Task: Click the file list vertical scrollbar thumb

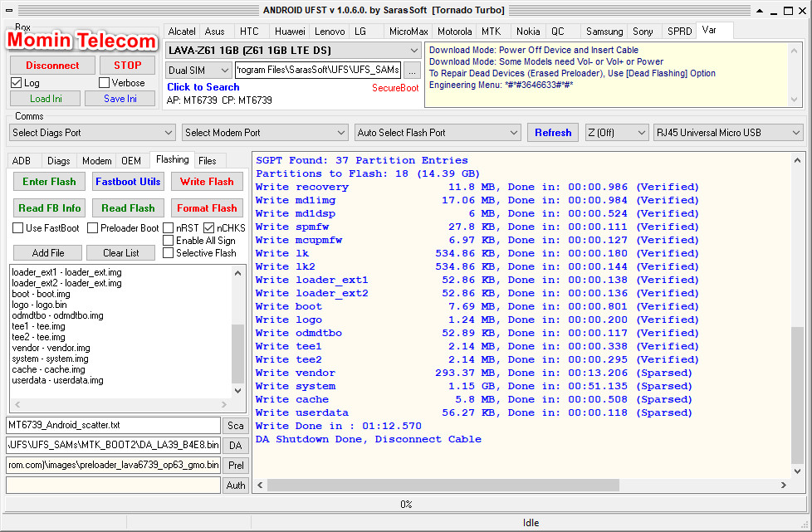Action: pyautogui.click(x=237, y=354)
